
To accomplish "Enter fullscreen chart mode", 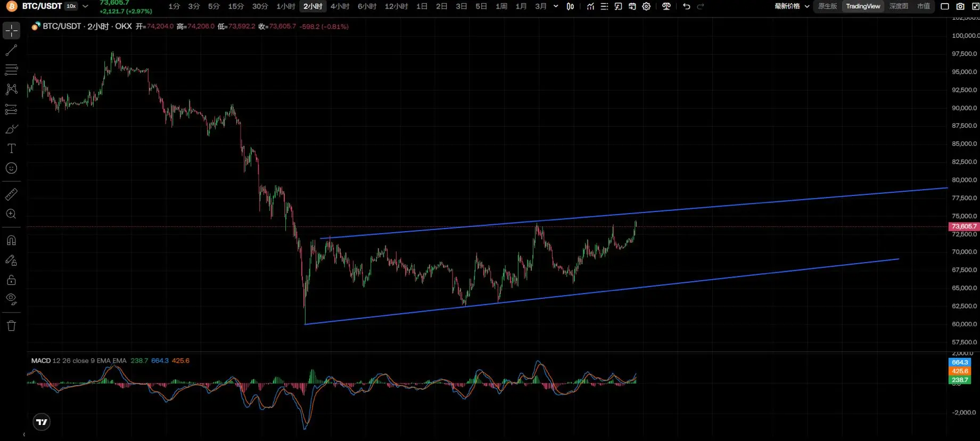I will click(x=975, y=6).
